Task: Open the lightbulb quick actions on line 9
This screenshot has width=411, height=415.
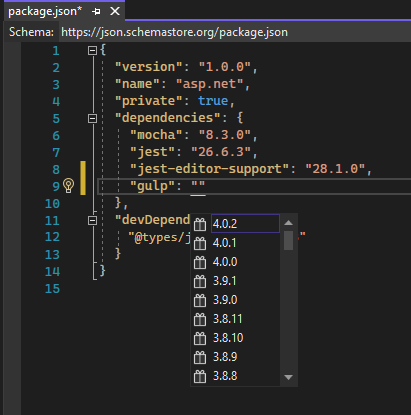Action: coord(68,186)
